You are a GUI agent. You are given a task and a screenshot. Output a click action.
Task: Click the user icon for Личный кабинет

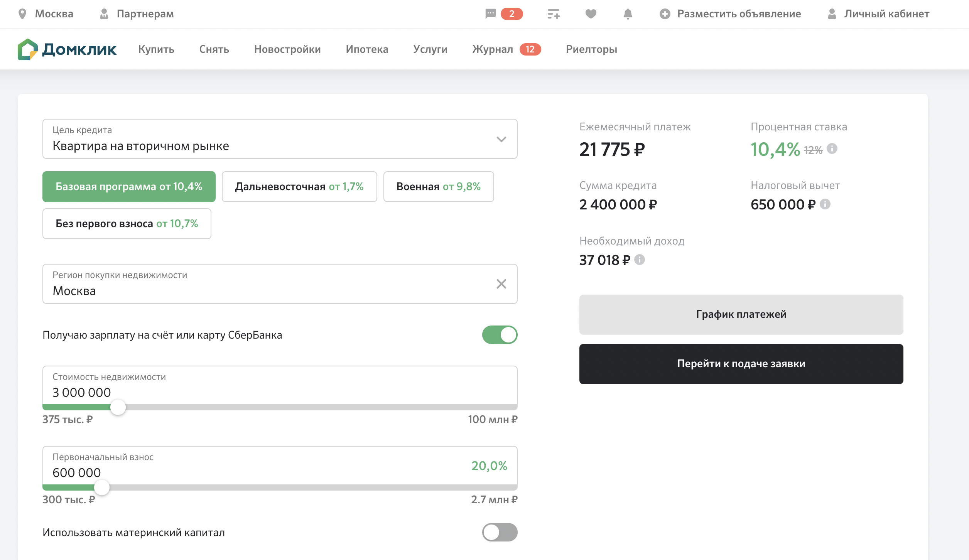point(832,14)
